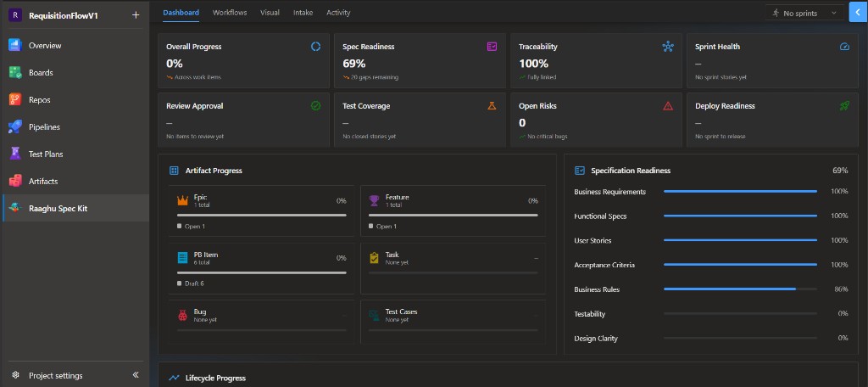Open the Spec Readiness 69% card
The width and height of the screenshot is (868, 387).
coord(420,60)
